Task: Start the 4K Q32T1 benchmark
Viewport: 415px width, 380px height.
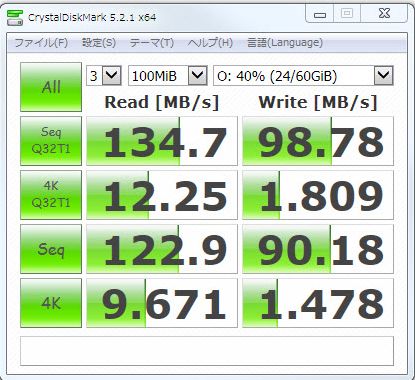Action: click(x=51, y=195)
